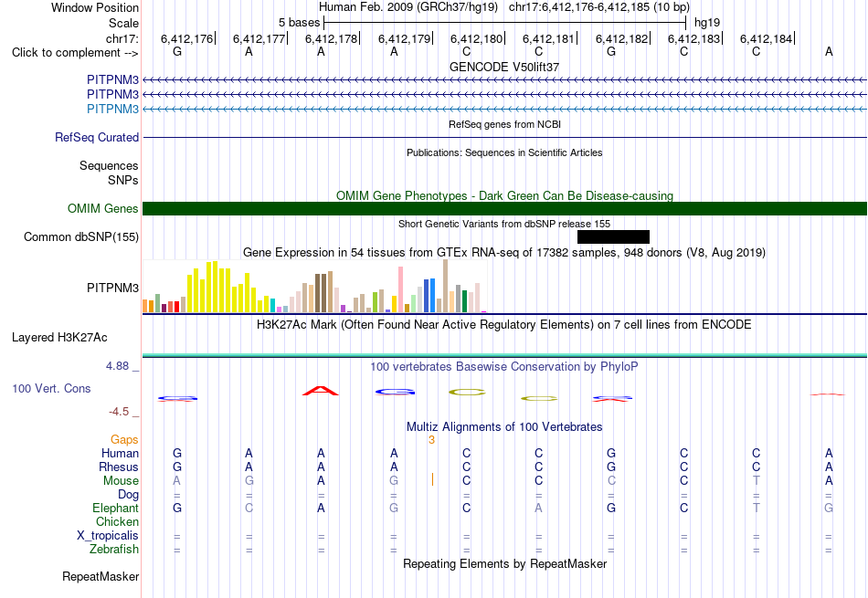This screenshot has height=598, width=868.
Task: Click the -4.5 conservation lower limit value
Action: click(119, 412)
